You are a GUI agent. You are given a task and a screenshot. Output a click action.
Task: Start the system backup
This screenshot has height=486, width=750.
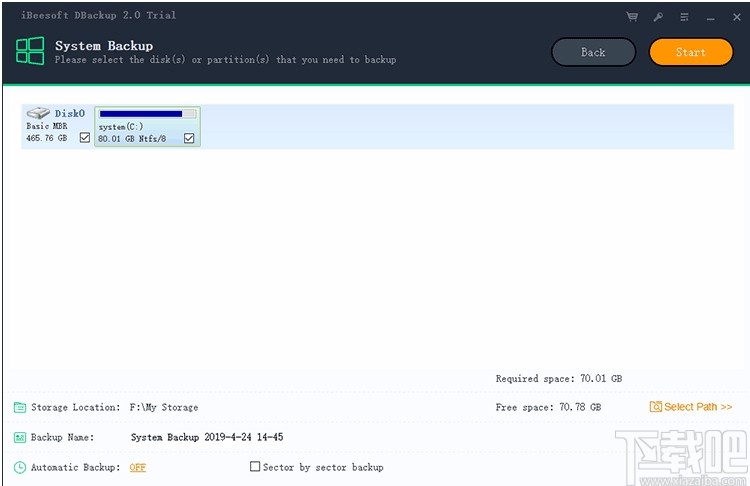pos(691,52)
